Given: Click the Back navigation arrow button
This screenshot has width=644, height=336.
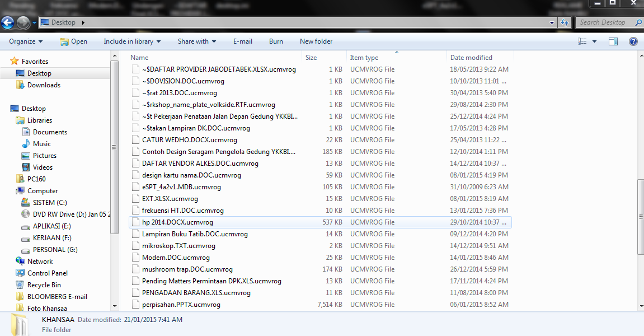Looking at the screenshot, I should (8, 22).
